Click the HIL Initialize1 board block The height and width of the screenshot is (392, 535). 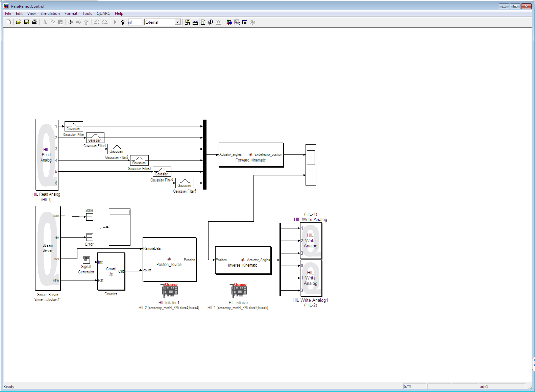click(x=169, y=291)
